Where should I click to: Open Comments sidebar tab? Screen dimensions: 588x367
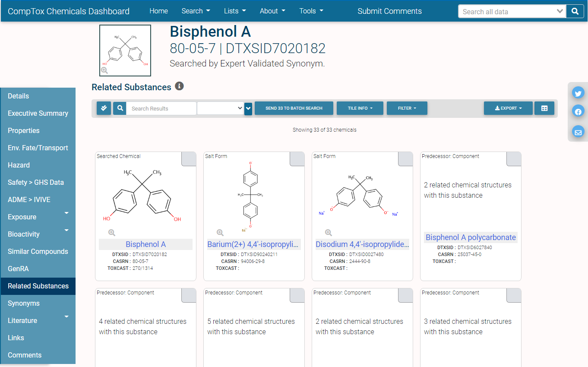pyautogui.click(x=38, y=355)
